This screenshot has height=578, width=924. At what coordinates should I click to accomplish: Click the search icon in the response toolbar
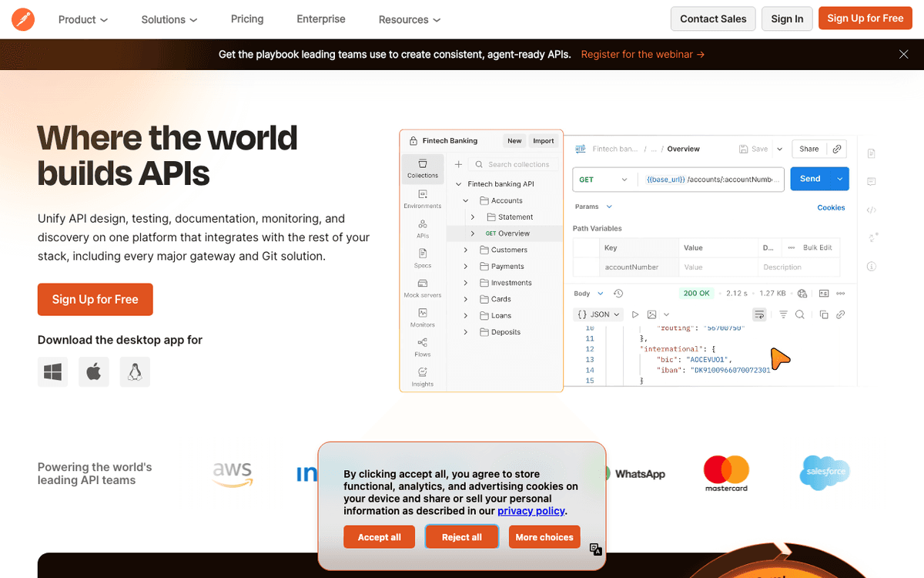[800, 314]
